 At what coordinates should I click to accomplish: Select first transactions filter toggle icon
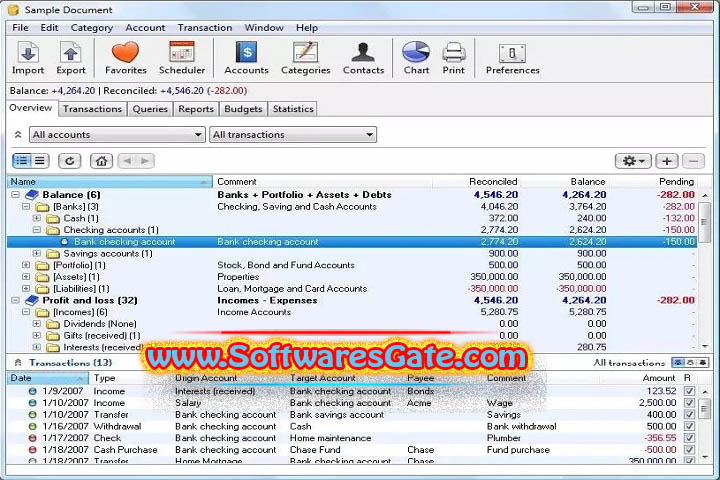tap(678, 362)
